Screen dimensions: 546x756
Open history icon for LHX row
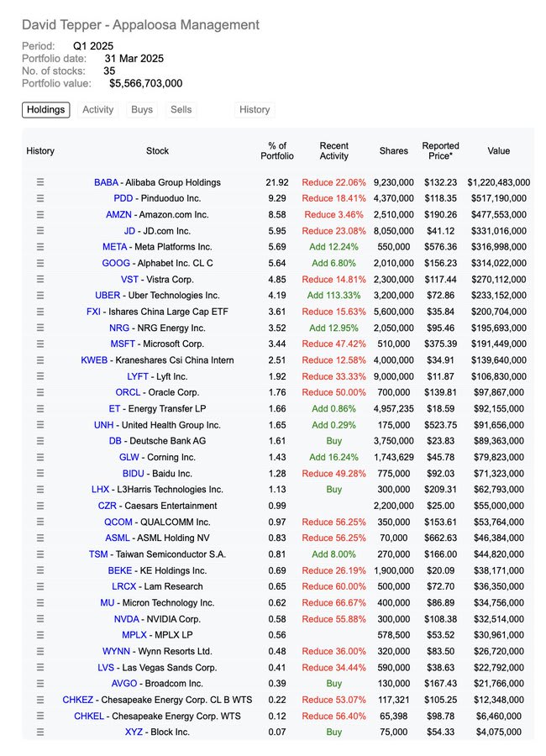(x=40, y=490)
